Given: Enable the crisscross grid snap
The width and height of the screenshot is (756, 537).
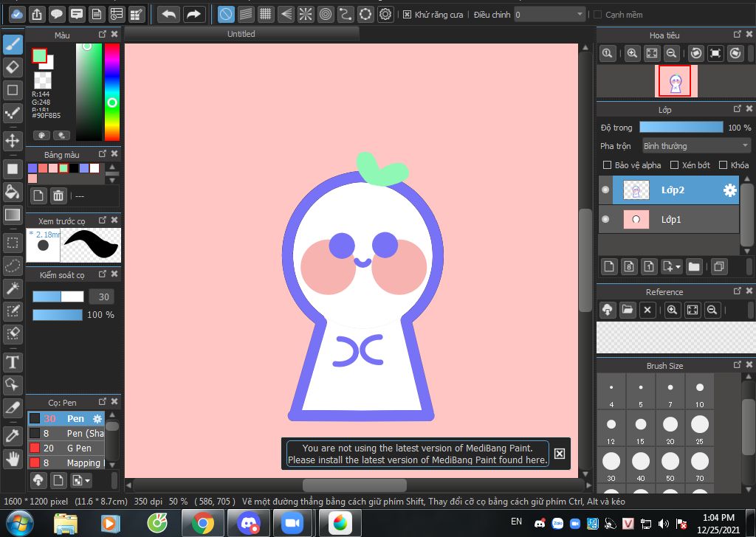Looking at the screenshot, I should pyautogui.click(x=265, y=14).
